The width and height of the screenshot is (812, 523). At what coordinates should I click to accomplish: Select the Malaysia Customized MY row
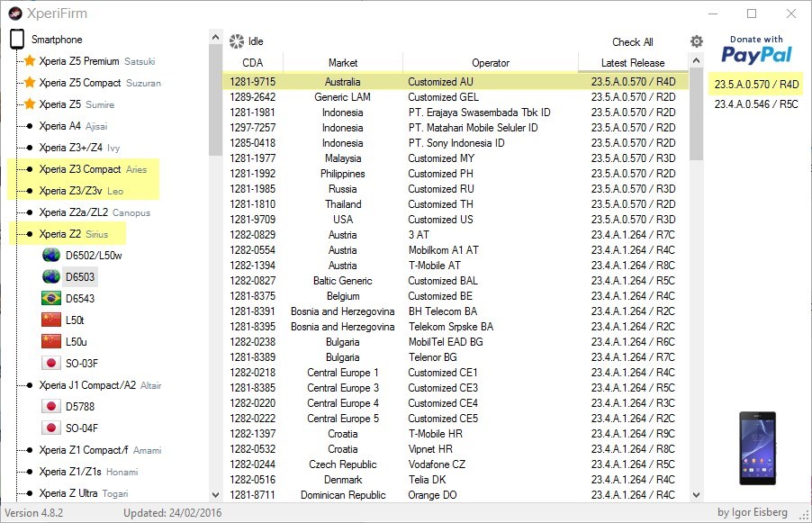click(456, 158)
